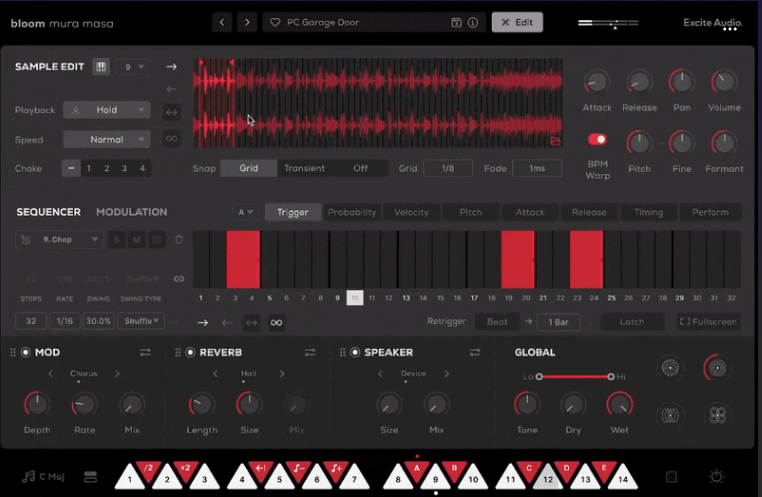Close Edit mode button
This screenshot has height=497, width=762.
pyautogui.click(x=517, y=22)
